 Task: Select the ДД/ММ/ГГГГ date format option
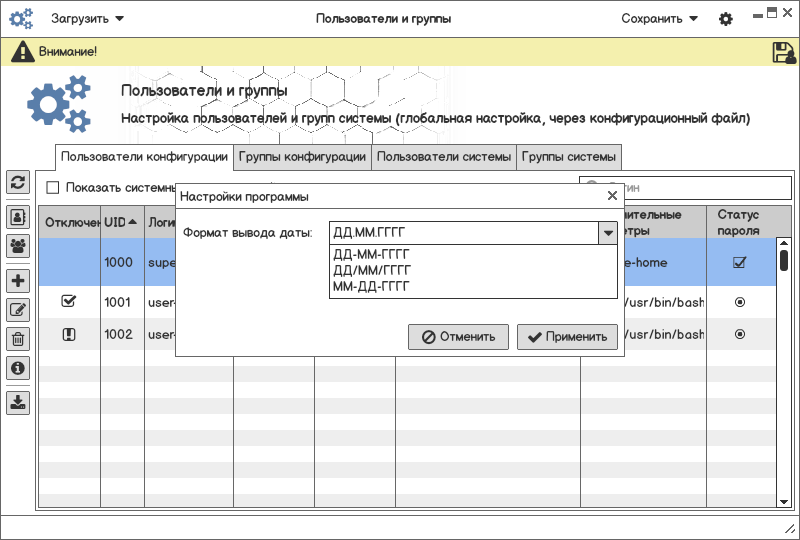point(372,270)
